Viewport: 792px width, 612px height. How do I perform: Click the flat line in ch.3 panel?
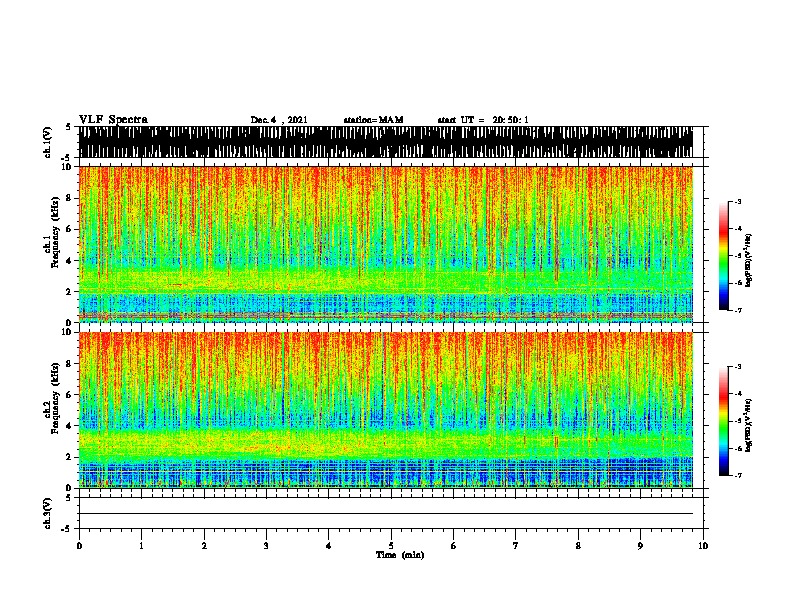(x=386, y=514)
